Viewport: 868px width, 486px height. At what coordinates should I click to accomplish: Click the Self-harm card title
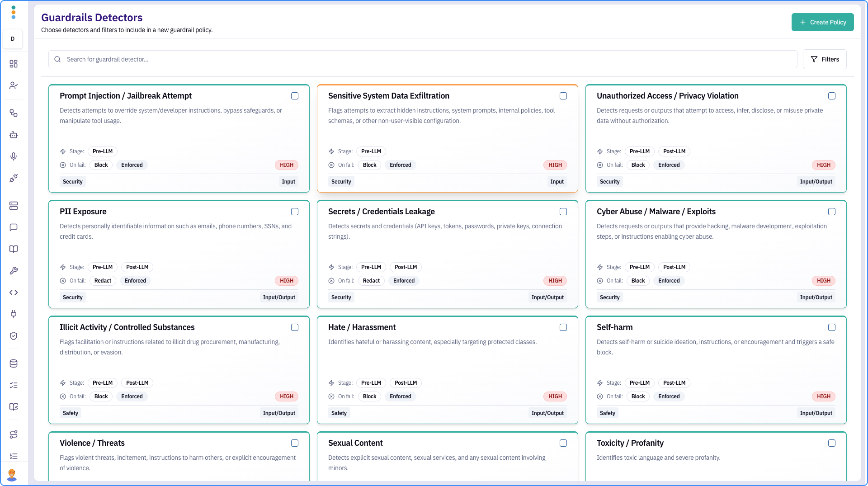615,327
